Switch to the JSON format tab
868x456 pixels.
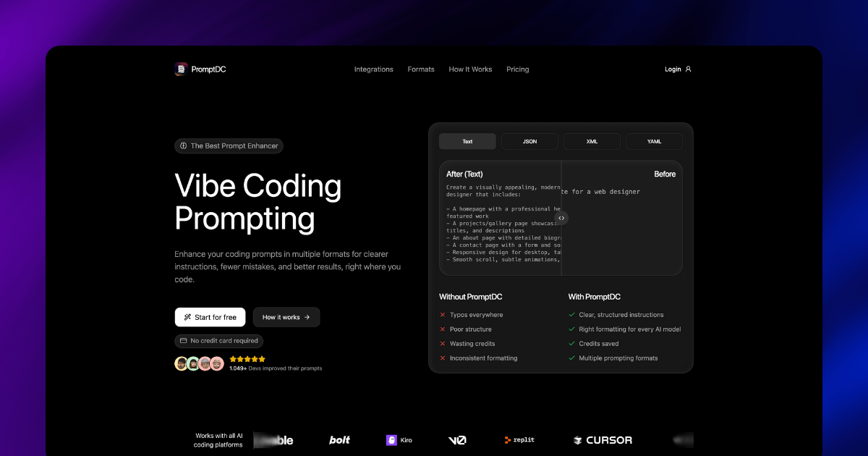(529, 141)
